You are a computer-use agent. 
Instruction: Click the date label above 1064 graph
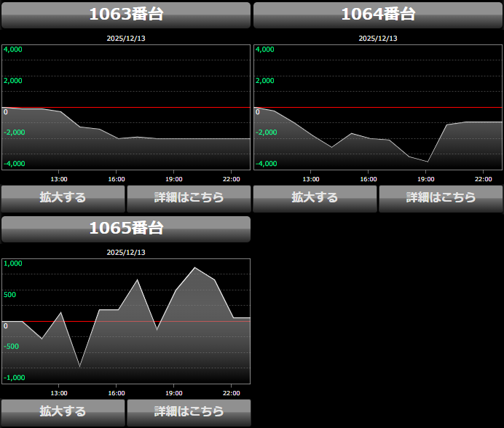coord(378,39)
